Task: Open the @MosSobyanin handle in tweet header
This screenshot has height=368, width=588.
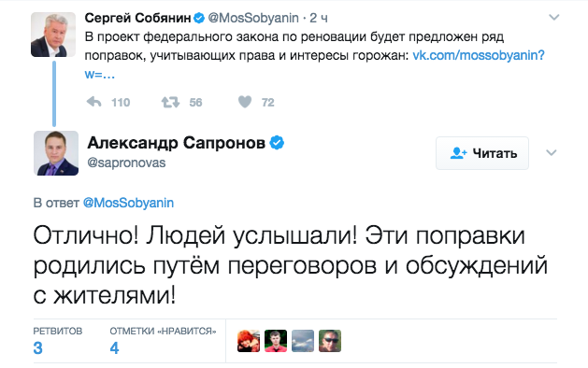Action: coord(253,18)
